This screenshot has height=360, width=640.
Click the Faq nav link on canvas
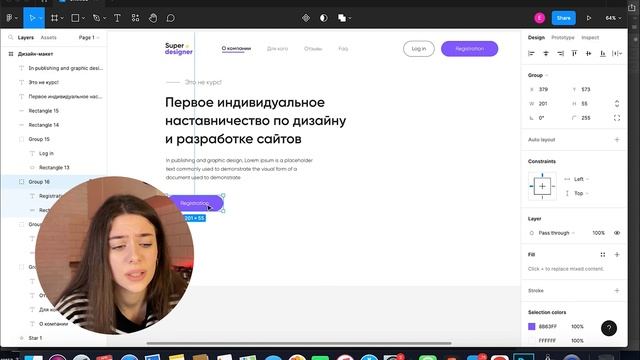pyautogui.click(x=343, y=49)
